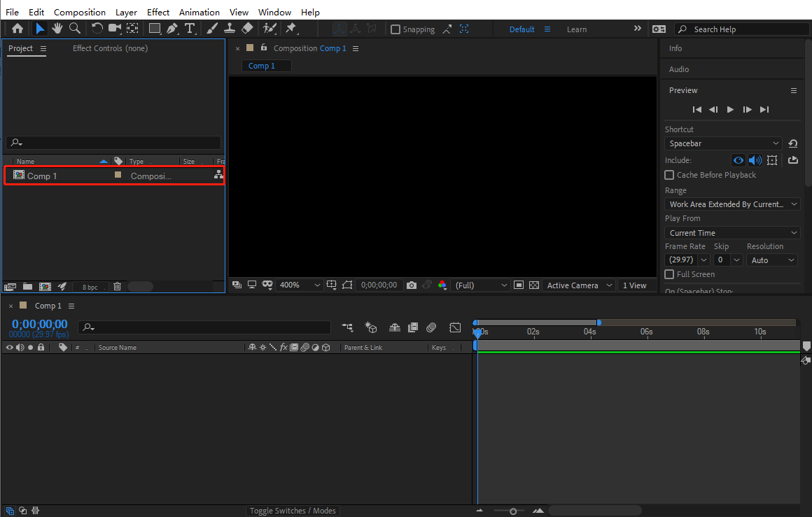
Task: Select the Clone Stamp tool
Action: point(230,29)
